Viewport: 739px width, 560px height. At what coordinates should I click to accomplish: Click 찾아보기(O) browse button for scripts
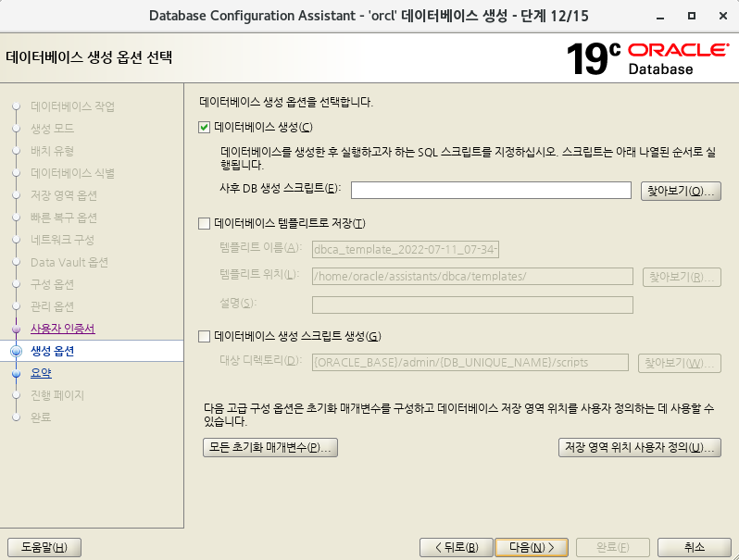tap(681, 192)
